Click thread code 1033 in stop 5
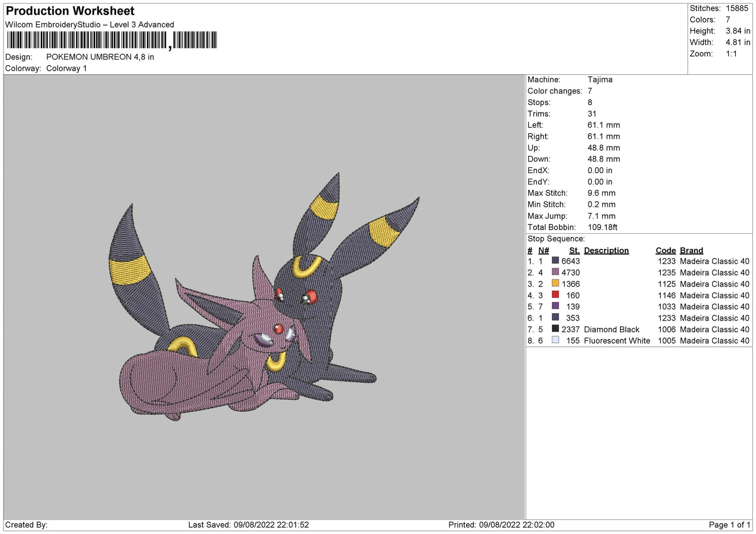The height and width of the screenshot is (534, 756). (x=667, y=306)
